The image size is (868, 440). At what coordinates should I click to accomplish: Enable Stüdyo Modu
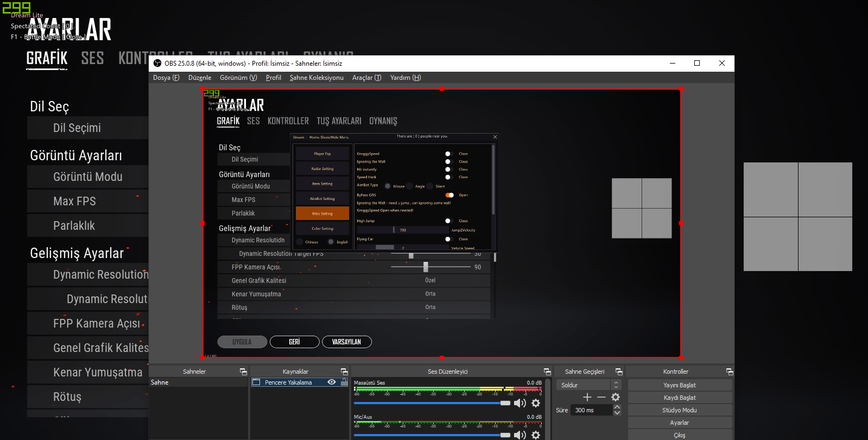(x=680, y=410)
